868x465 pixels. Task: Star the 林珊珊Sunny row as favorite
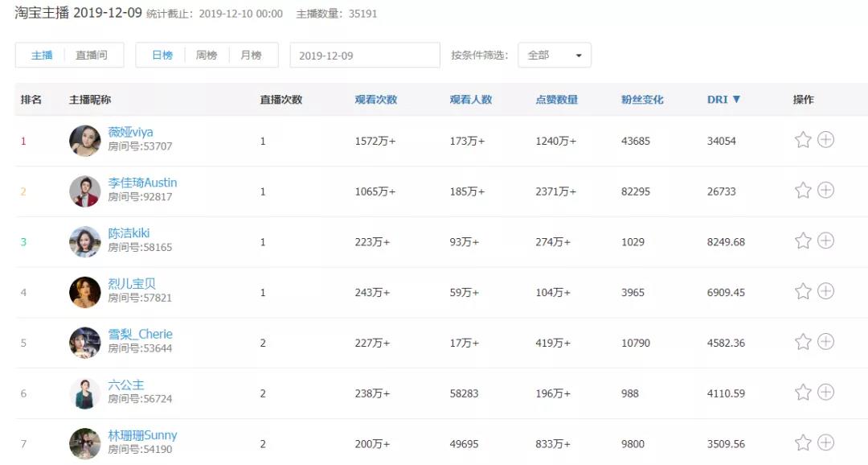click(x=803, y=442)
